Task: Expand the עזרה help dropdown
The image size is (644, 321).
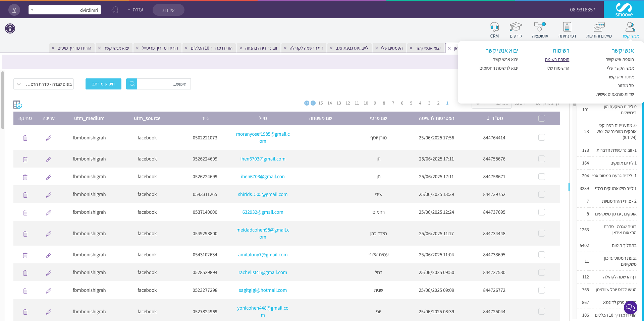Action: point(136,10)
